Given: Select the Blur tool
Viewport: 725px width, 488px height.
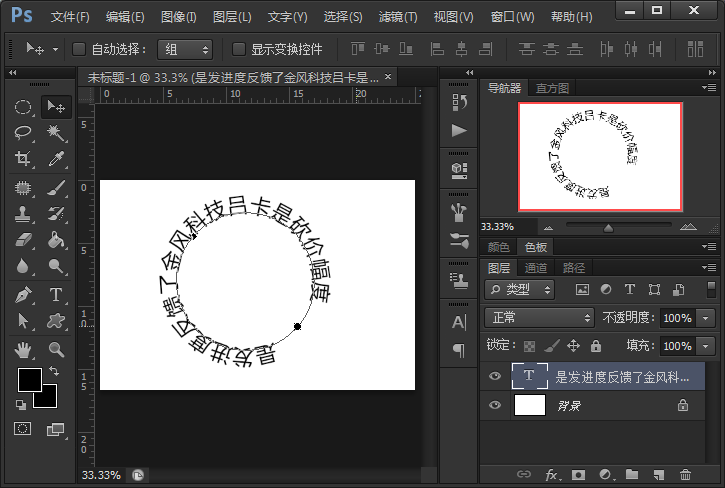Looking at the screenshot, I should click(x=23, y=266).
